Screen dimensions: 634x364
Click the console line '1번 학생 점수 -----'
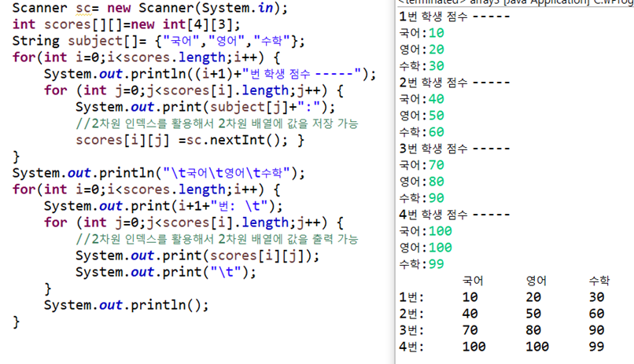[x=455, y=17]
